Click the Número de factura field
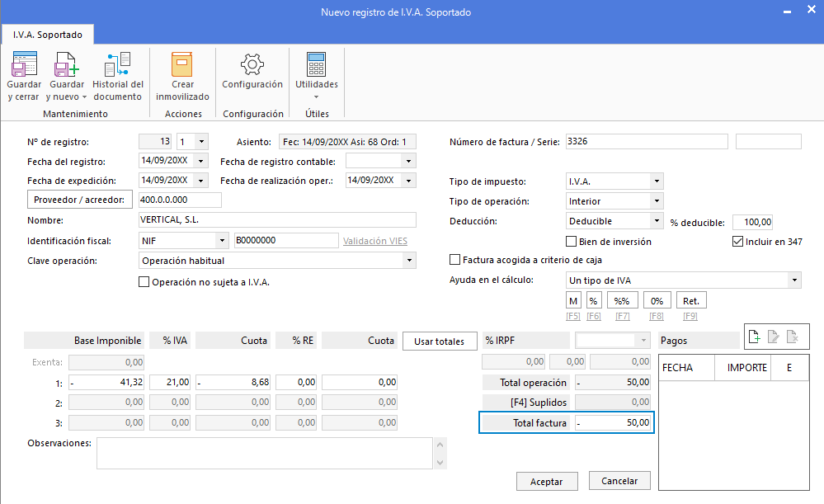 point(647,141)
